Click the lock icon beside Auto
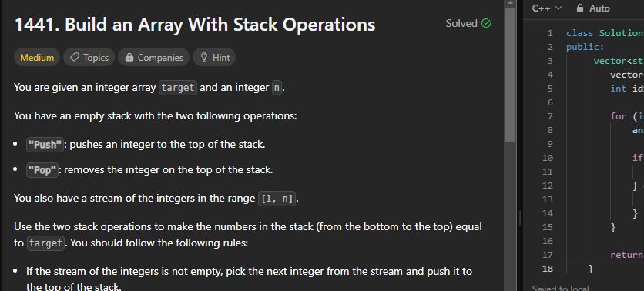This screenshot has height=291, width=644. [x=580, y=8]
